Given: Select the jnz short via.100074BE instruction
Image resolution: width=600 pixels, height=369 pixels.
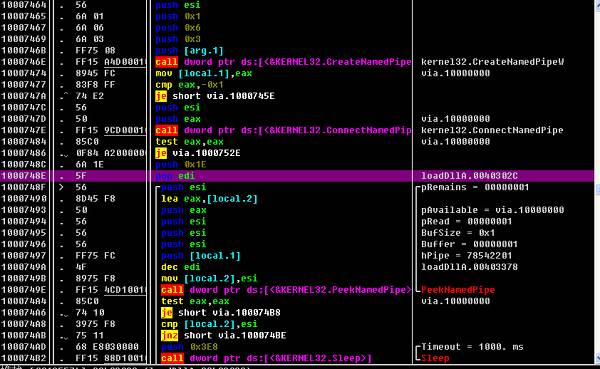Looking at the screenshot, I should (x=223, y=335).
